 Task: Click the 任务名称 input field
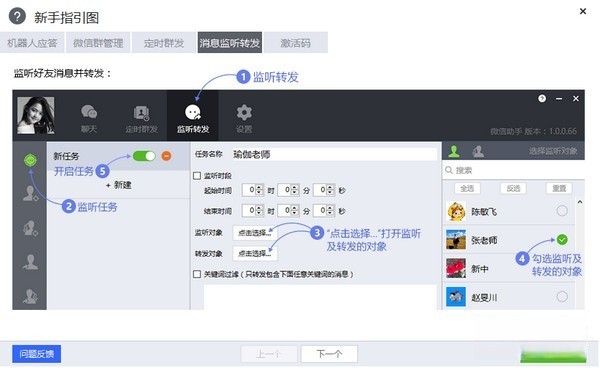[334, 155]
